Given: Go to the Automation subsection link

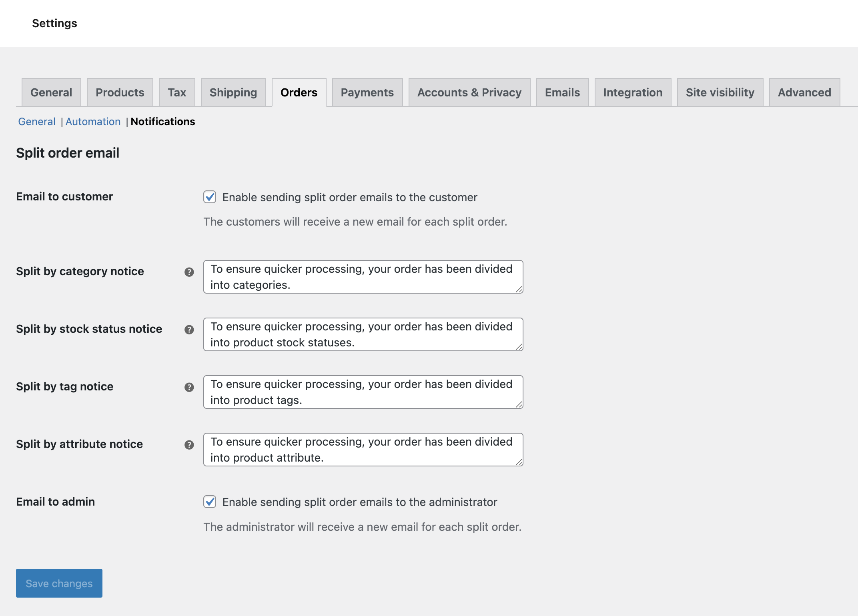Looking at the screenshot, I should pyautogui.click(x=93, y=122).
